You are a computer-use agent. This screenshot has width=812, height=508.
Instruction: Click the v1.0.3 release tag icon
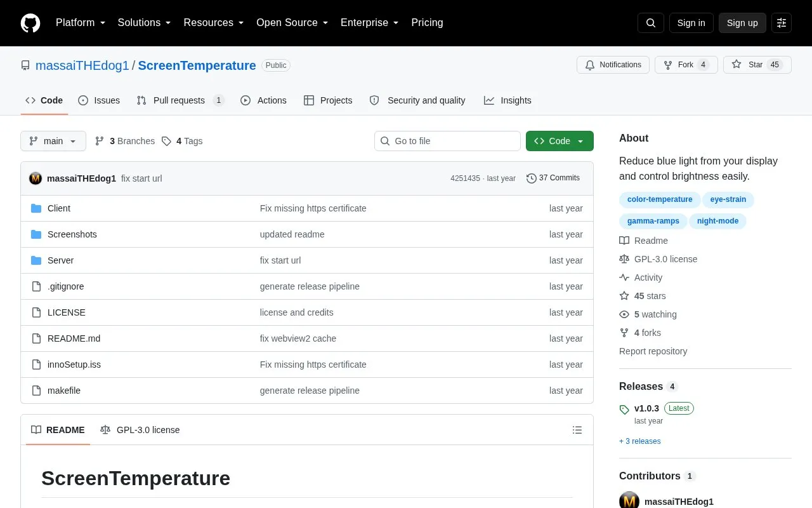pos(624,410)
